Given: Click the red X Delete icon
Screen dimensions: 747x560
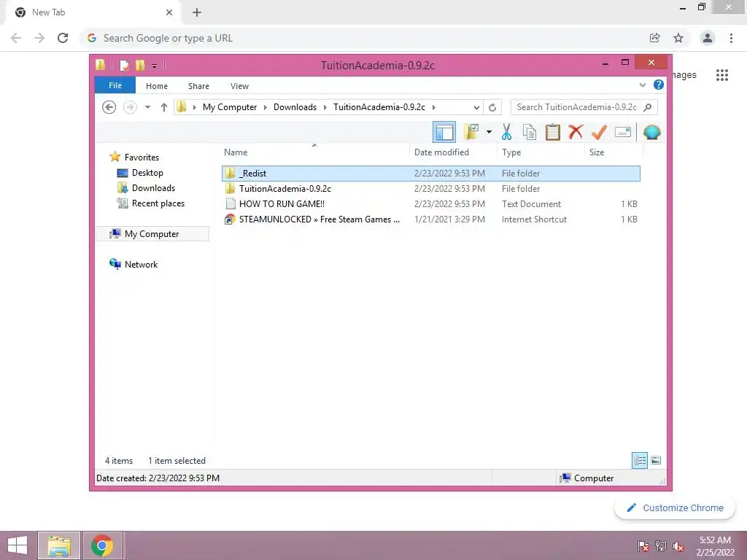Looking at the screenshot, I should click(576, 131).
